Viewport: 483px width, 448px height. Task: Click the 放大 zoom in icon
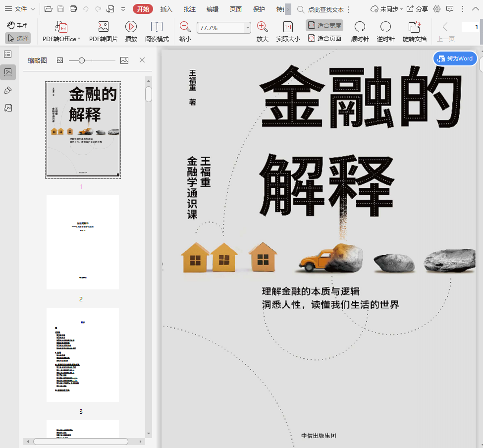(x=262, y=27)
